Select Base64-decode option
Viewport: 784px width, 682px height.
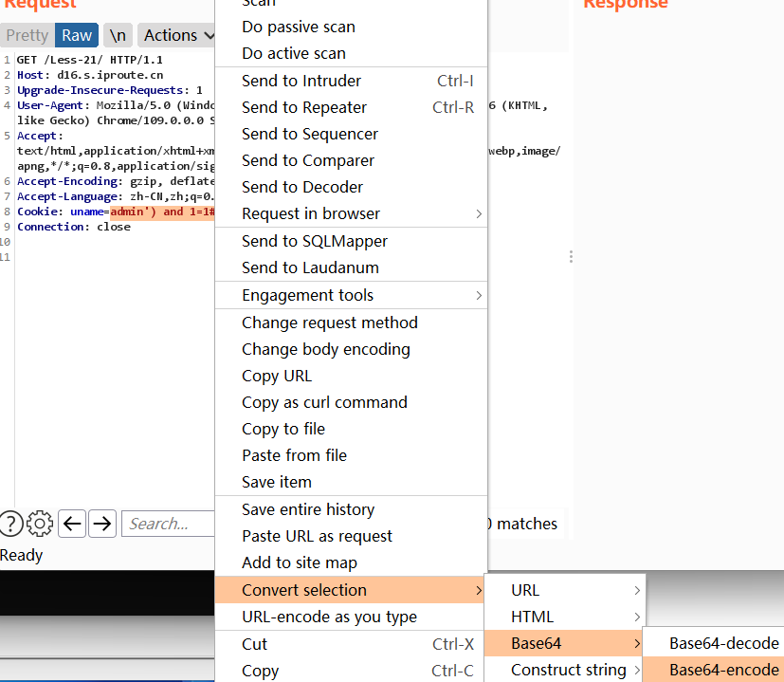tap(723, 643)
